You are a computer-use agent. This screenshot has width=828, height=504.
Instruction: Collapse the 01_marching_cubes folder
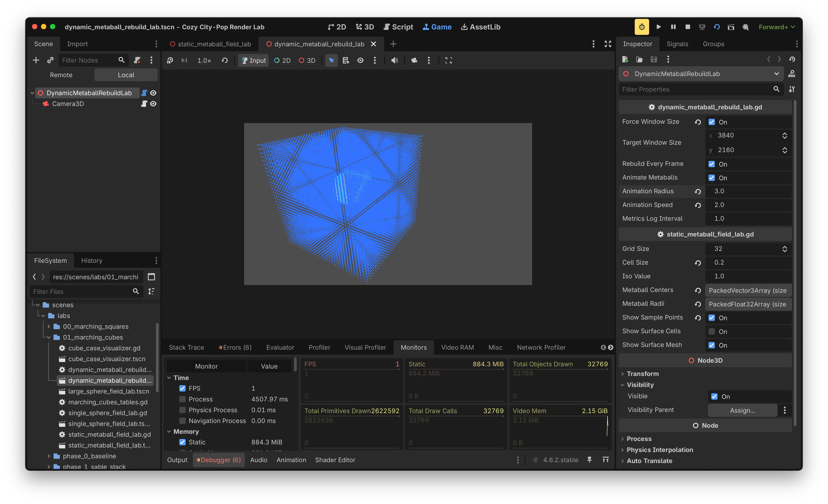[49, 337]
